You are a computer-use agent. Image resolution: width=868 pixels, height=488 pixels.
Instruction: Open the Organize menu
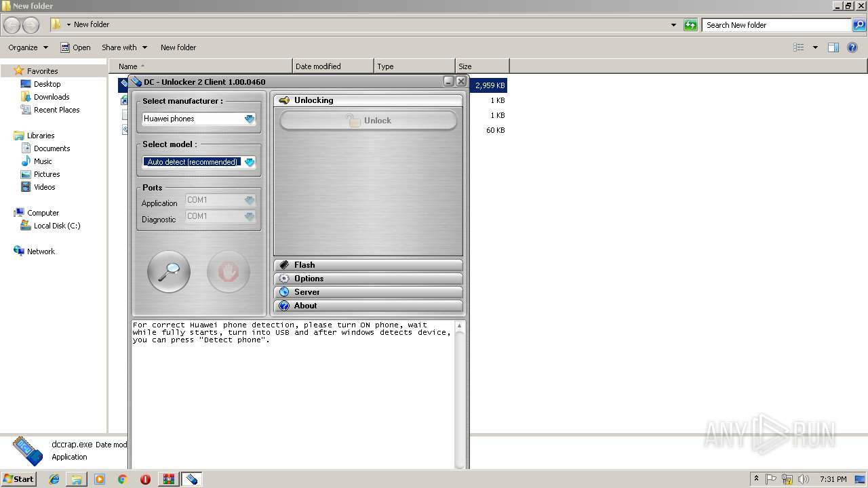(x=28, y=47)
